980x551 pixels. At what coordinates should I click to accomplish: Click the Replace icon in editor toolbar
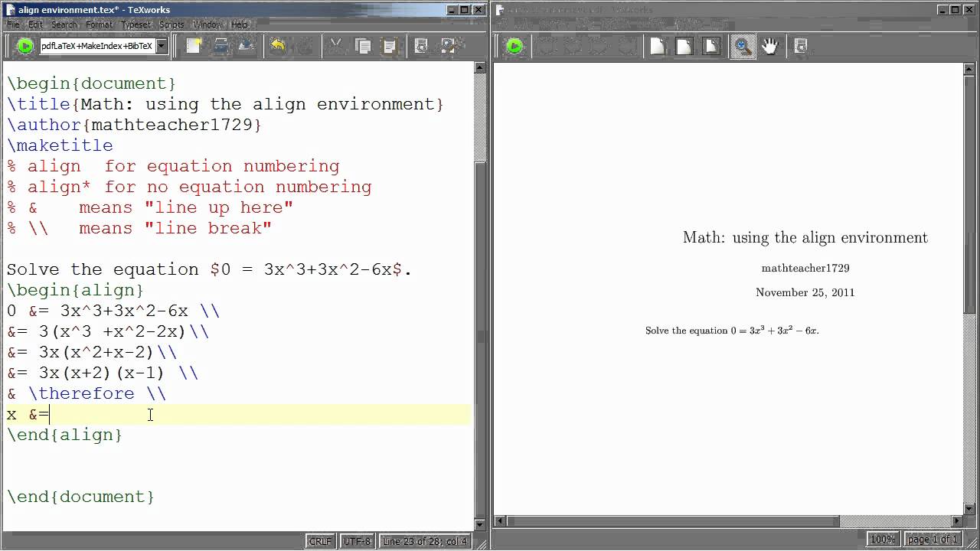(448, 46)
